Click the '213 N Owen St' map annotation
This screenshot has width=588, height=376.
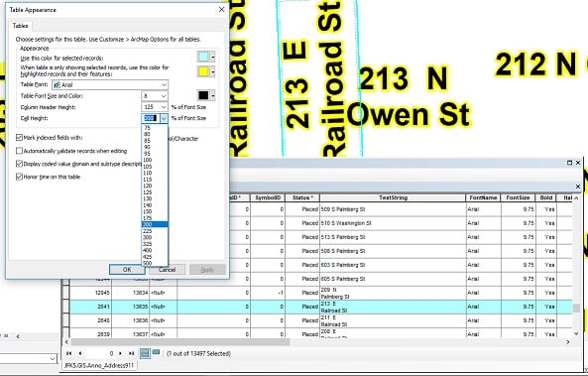(408, 97)
